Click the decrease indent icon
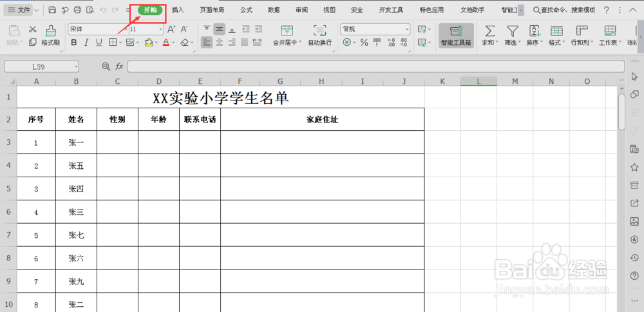644x312 pixels. click(x=245, y=29)
